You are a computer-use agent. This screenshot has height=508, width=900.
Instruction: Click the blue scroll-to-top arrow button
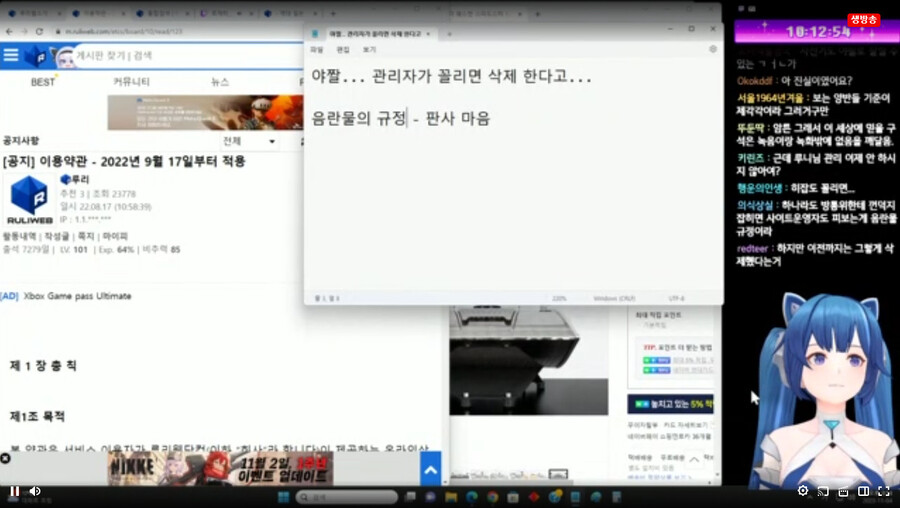tap(430, 469)
